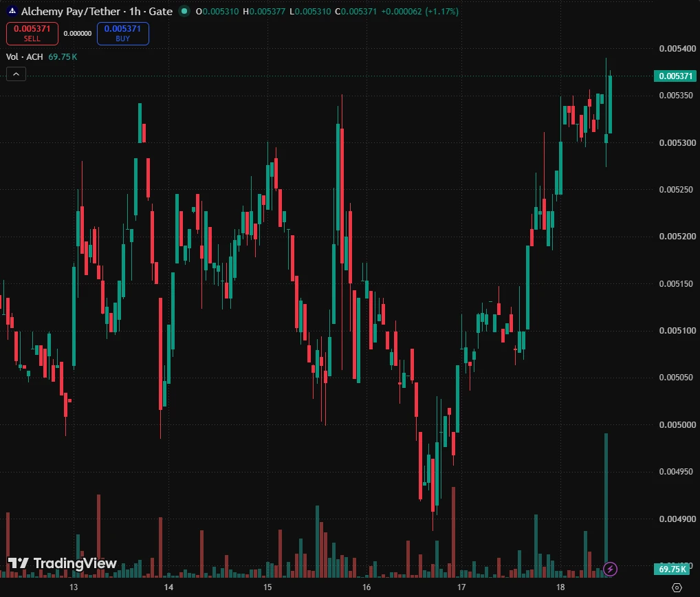
Task: Click price axis label 0.005100
Action: (x=677, y=330)
